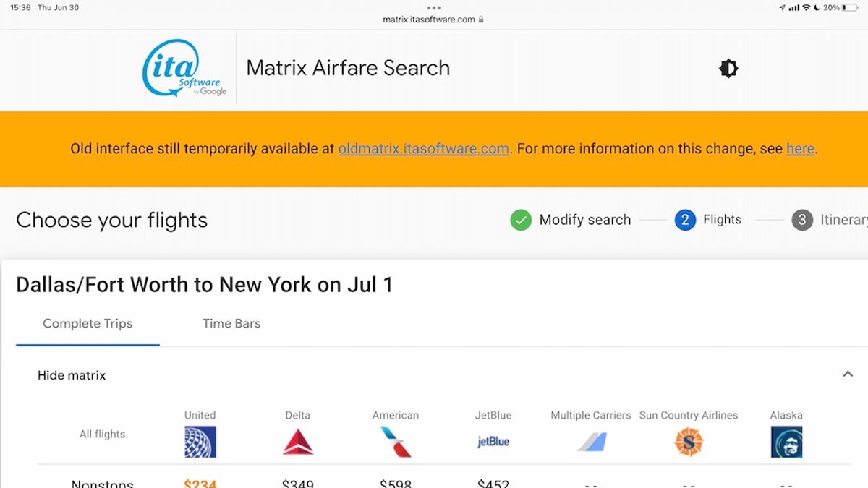
Task: Click the Sun Country Airlines logo
Action: point(689,442)
